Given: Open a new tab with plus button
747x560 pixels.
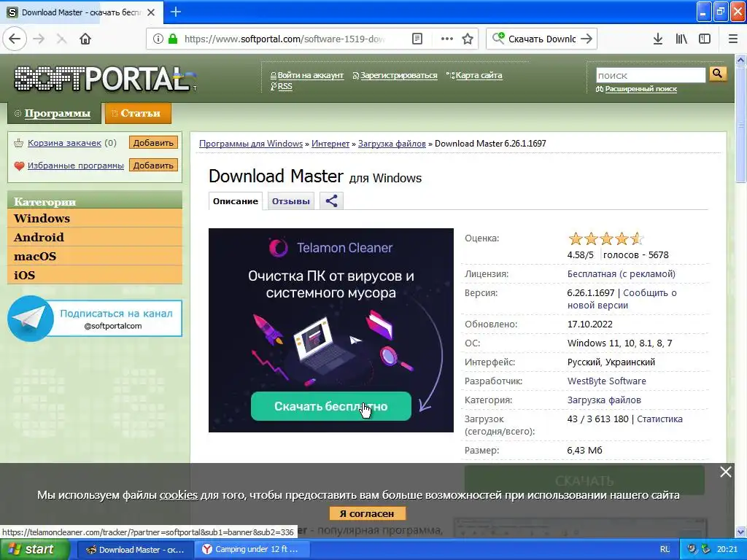Looking at the screenshot, I should click(176, 12).
